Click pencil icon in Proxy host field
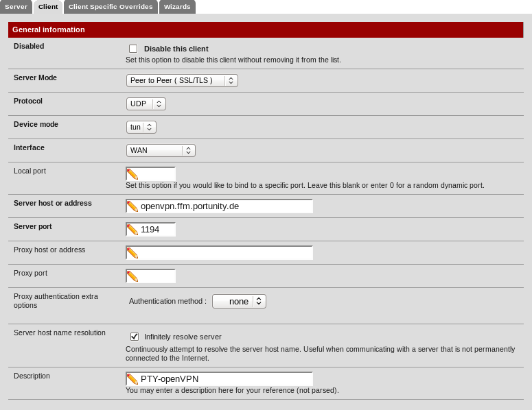This screenshot has height=410, width=532. (132, 253)
